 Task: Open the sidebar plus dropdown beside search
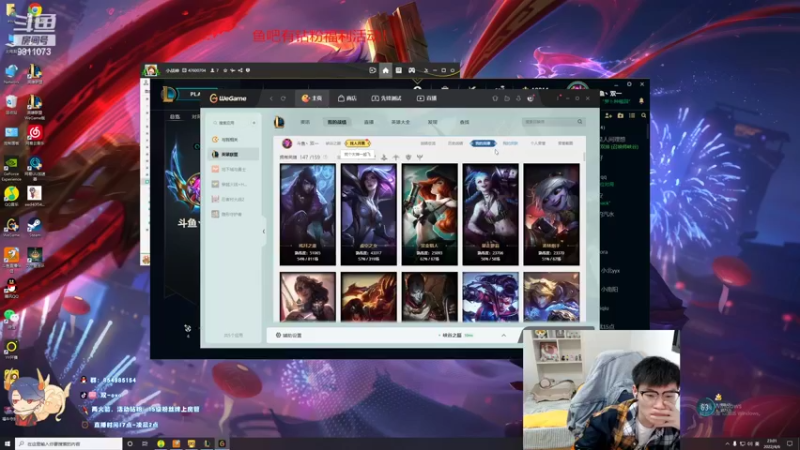coord(254,123)
